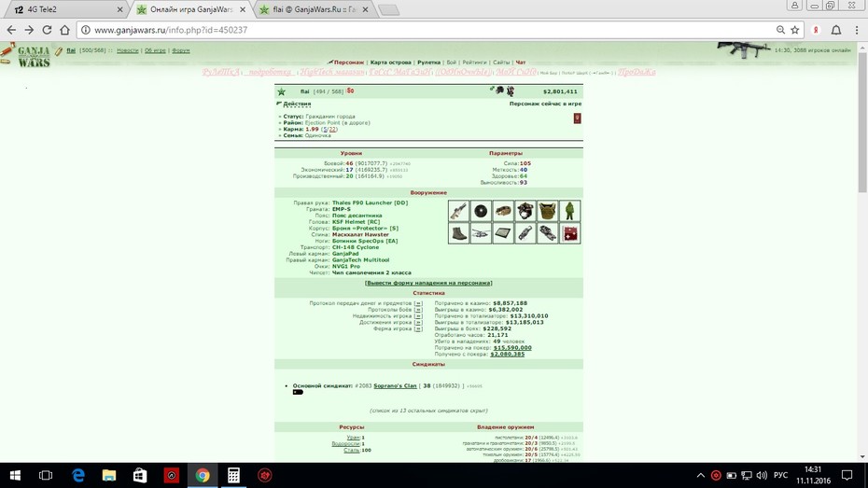Click the green Hawster camouflage suit thumbnail

pos(569,211)
